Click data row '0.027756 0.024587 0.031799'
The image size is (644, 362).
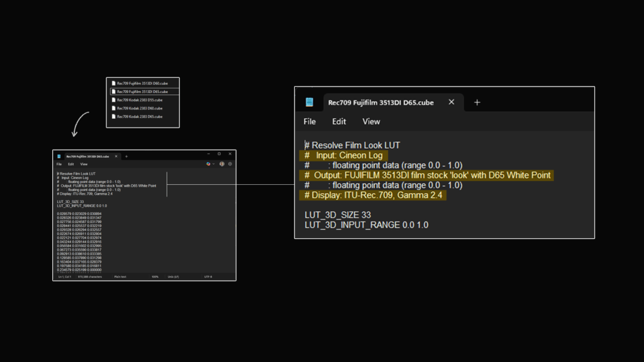[79, 222]
